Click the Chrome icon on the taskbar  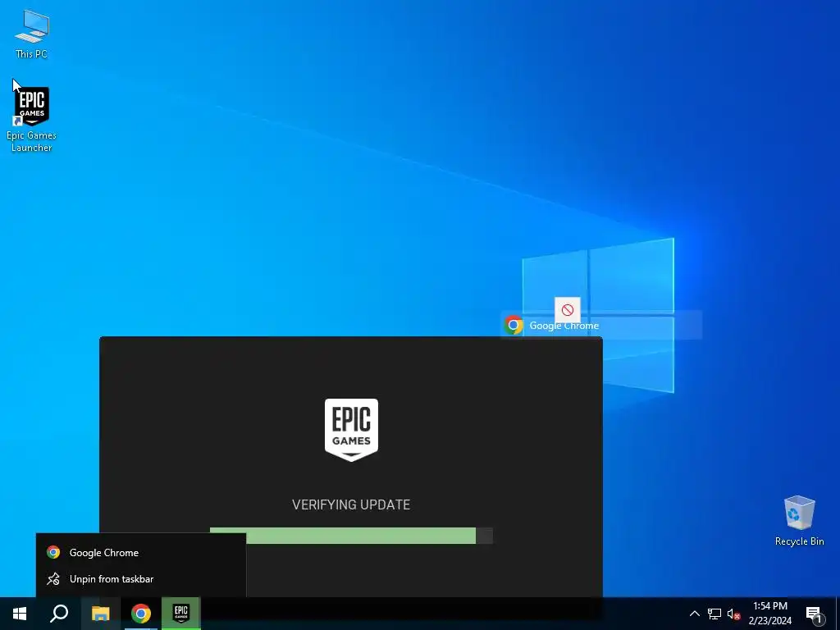[x=141, y=614]
